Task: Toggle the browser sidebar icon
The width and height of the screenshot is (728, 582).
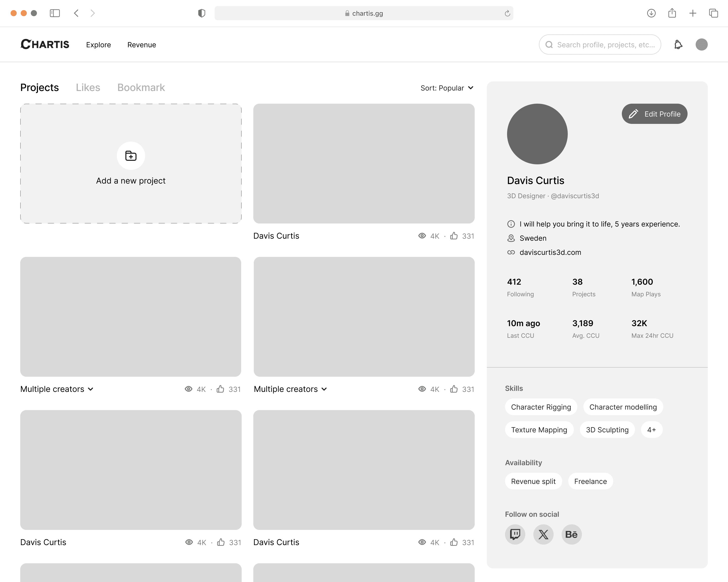Action: 55,13
